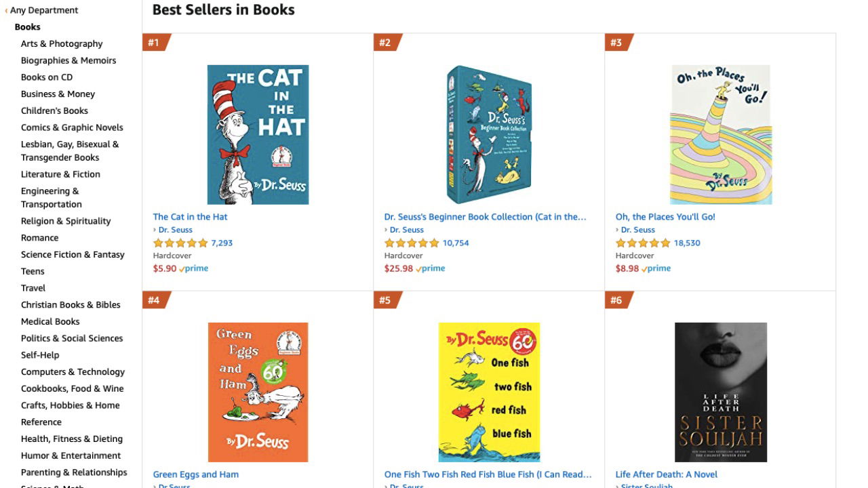Open Dr. Seuss author link under Cat in the Hat
Image resolution: width=868 pixels, height=488 pixels.
pyautogui.click(x=175, y=230)
